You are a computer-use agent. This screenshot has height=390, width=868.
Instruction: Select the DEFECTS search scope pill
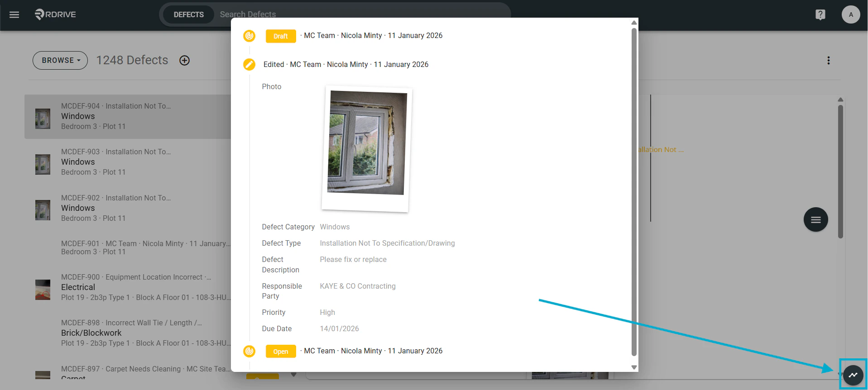pyautogui.click(x=188, y=14)
